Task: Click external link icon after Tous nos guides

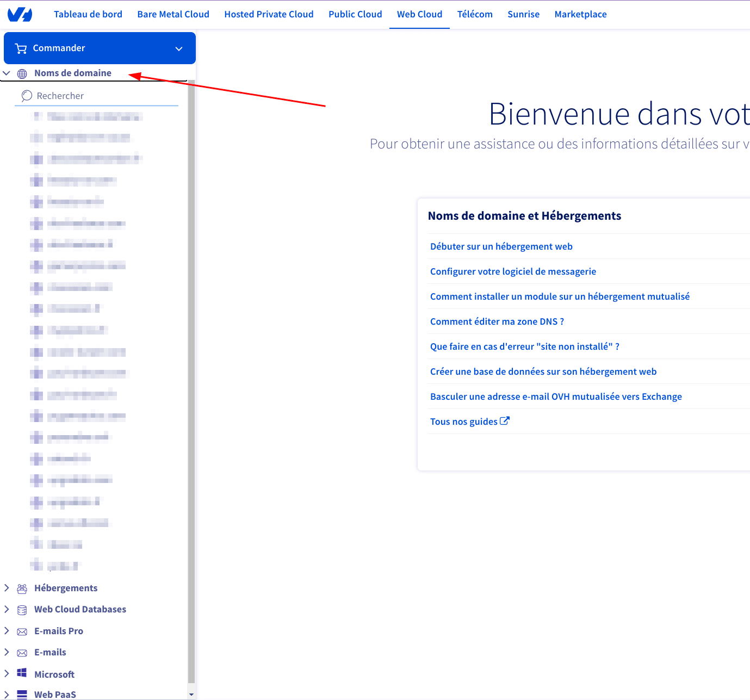Action: click(x=505, y=420)
